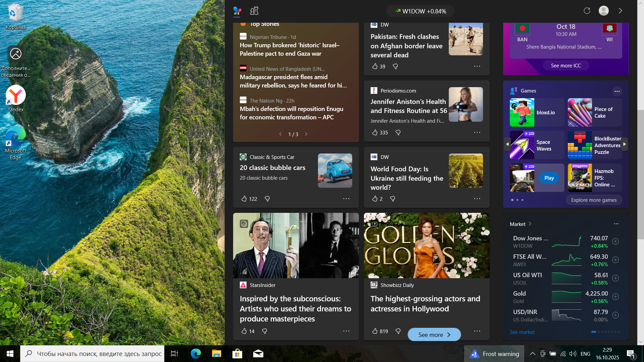Click the Windows search input field

click(x=99, y=354)
